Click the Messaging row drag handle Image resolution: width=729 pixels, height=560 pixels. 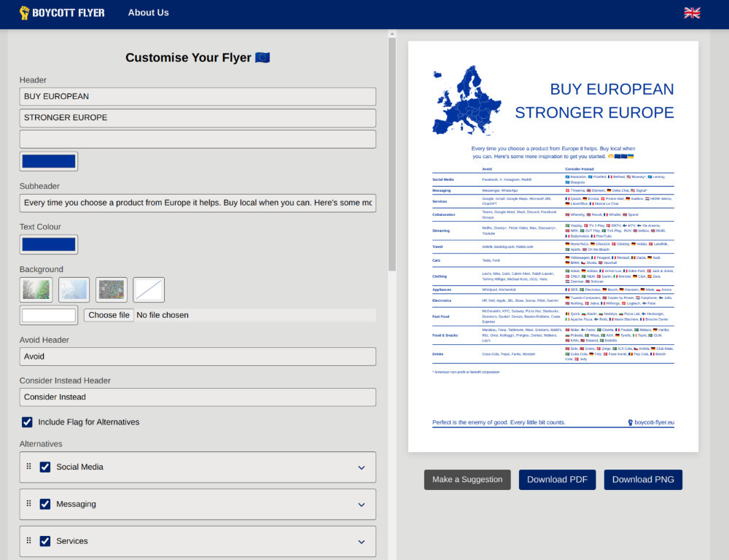pos(29,503)
